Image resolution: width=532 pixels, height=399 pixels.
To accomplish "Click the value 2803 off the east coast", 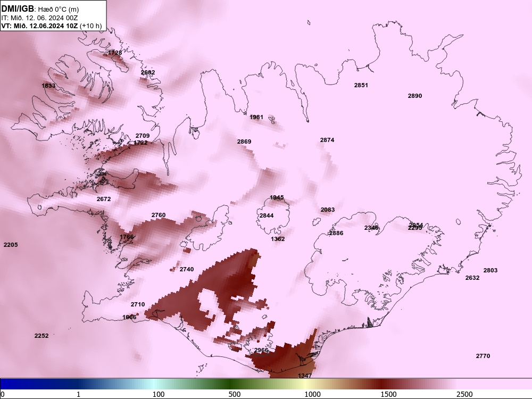I will click(x=491, y=270).
